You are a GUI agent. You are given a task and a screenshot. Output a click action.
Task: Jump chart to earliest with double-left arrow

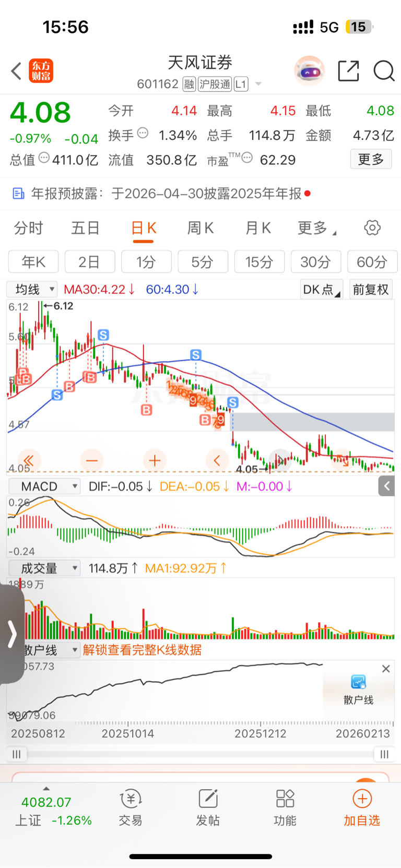pos(29,460)
